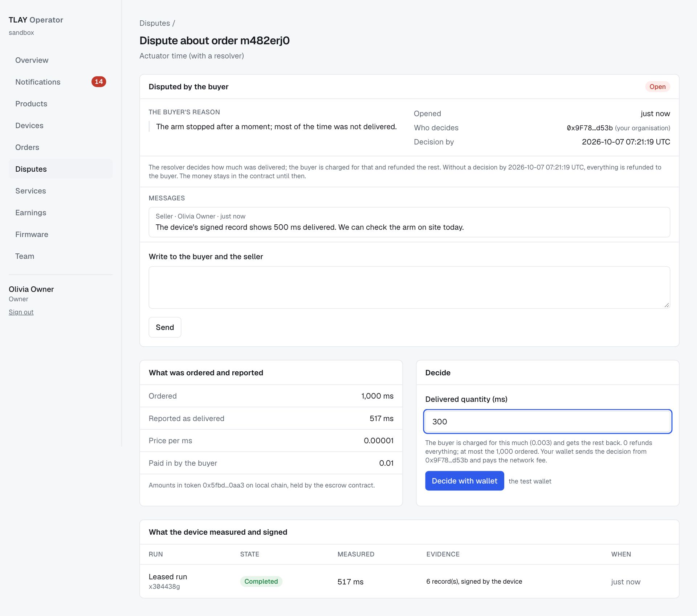Click the 6 record(s) evidence cell

[x=474, y=582]
